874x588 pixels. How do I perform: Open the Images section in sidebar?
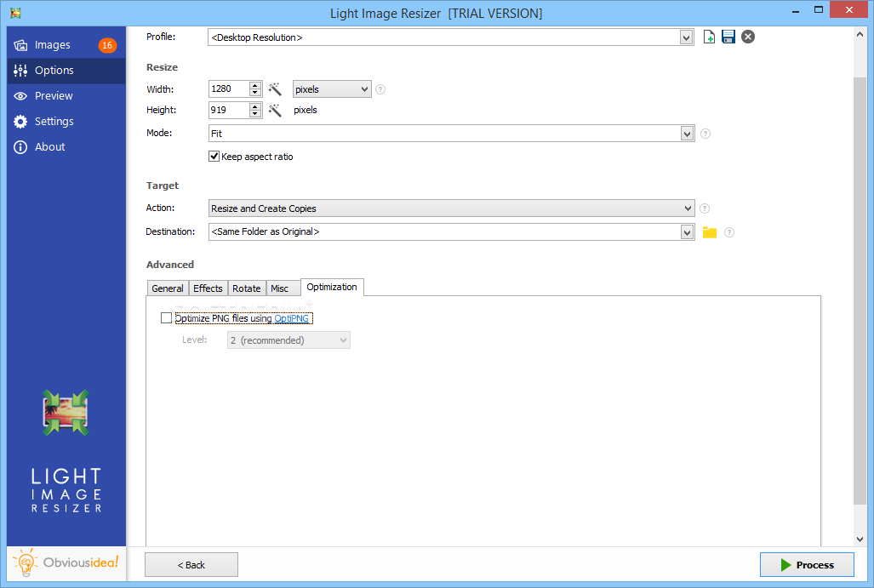[66, 44]
